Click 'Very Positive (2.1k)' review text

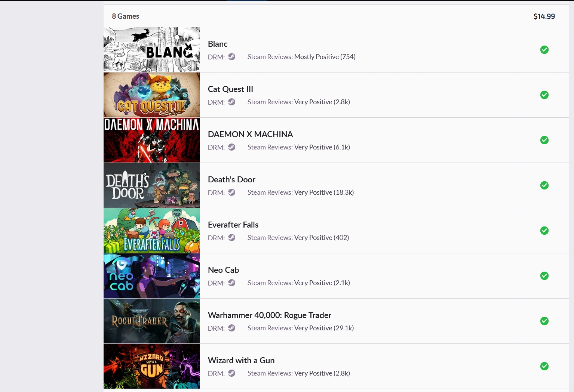(x=322, y=283)
